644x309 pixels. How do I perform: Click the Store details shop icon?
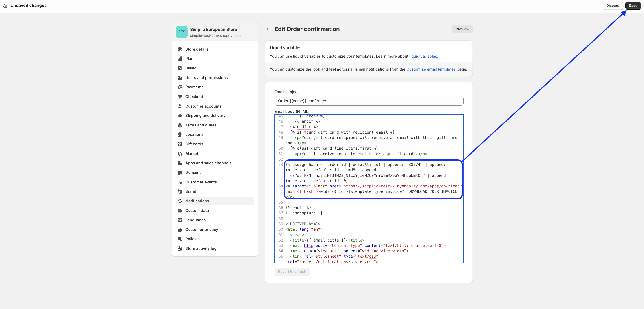tap(180, 49)
